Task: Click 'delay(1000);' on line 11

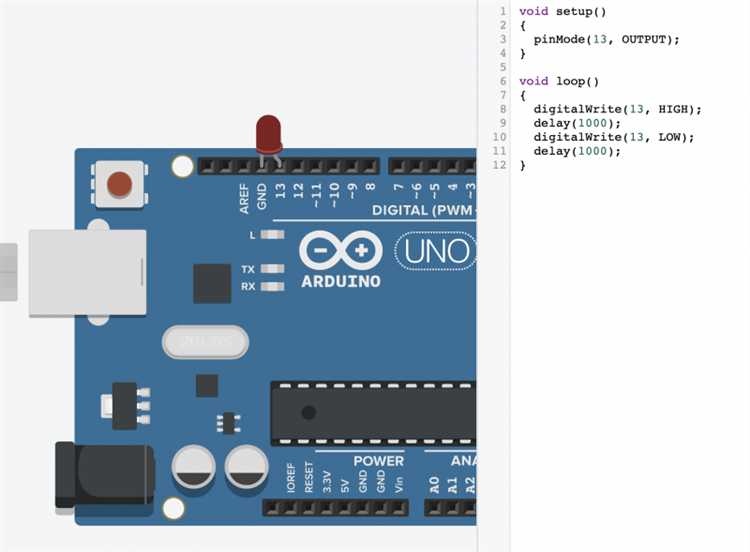Action: click(x=577, y=151)
